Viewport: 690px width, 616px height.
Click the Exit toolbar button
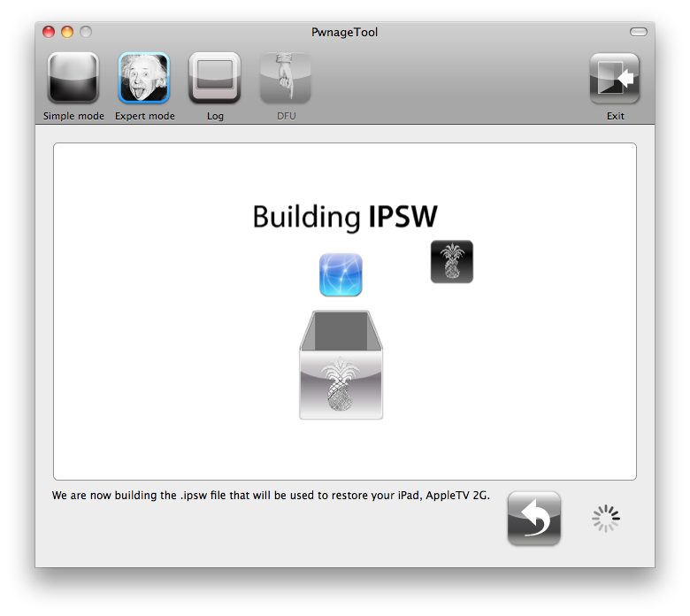(615, 79)
